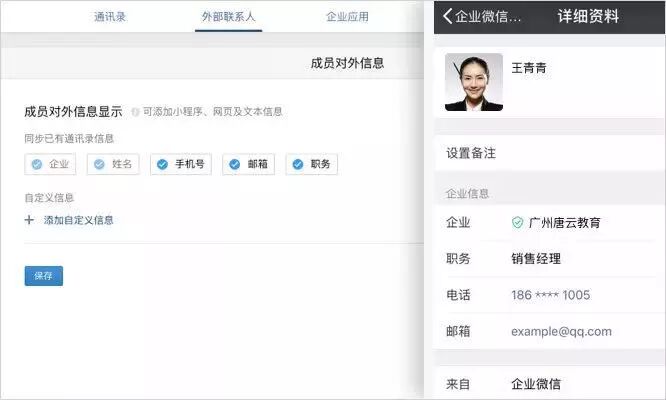
Task: Toggle the 手机号 checkbox
Action: (x=163, y=165)
